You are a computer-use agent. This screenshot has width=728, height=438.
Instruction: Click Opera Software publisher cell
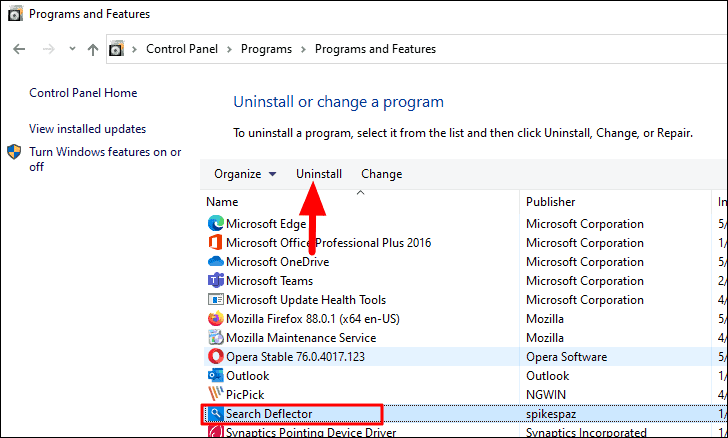tap(566, 357)
